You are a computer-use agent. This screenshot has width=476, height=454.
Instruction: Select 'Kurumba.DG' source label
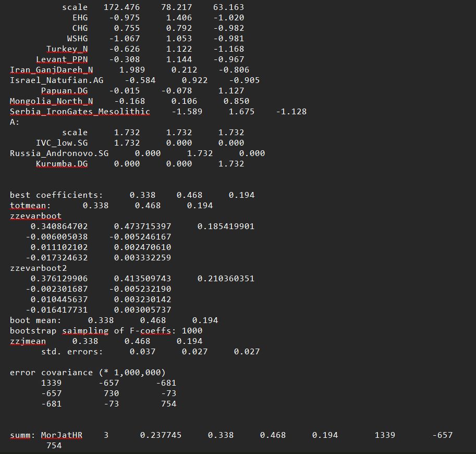[x=62, y=164]
